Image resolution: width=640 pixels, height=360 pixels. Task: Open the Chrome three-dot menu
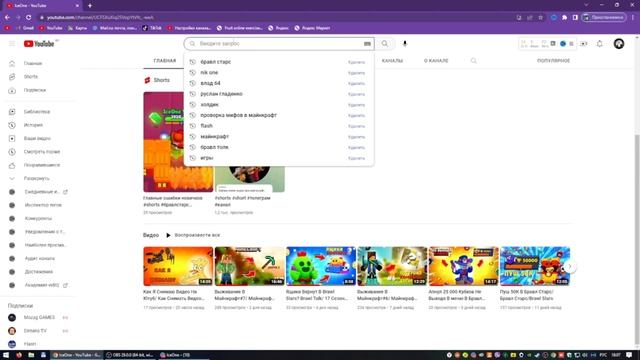(633, 18)
